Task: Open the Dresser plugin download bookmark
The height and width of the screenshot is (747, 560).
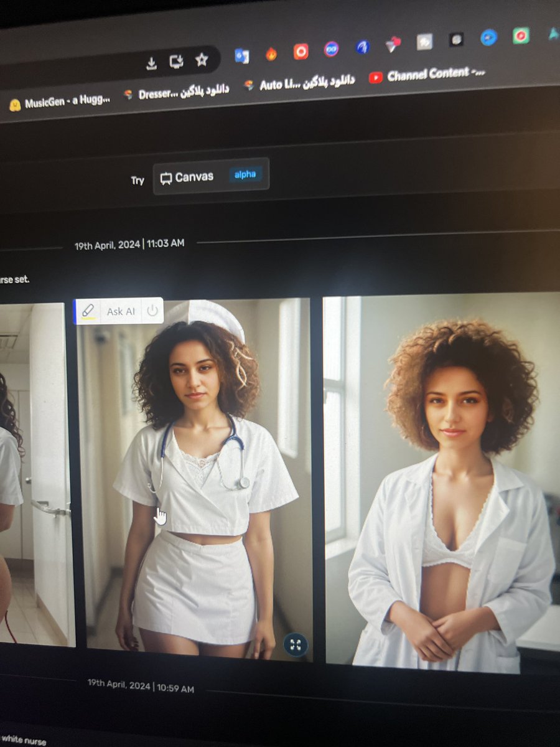Action: (x=175, y=92)
